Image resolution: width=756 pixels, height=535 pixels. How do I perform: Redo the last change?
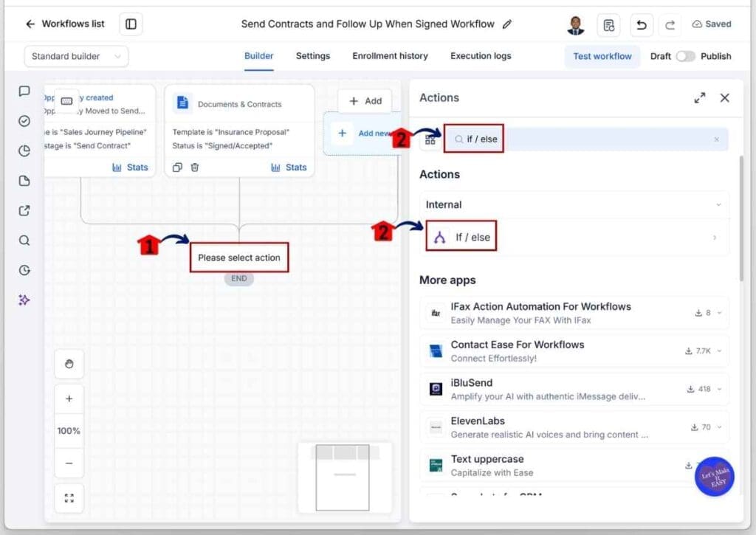pyautogui.click(x=670, y=24)
